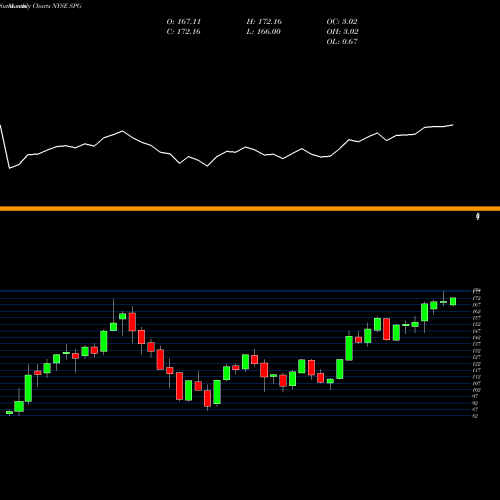Click the low price value L: 166.00
500x500 pixels.
click(x=263, y=32)
